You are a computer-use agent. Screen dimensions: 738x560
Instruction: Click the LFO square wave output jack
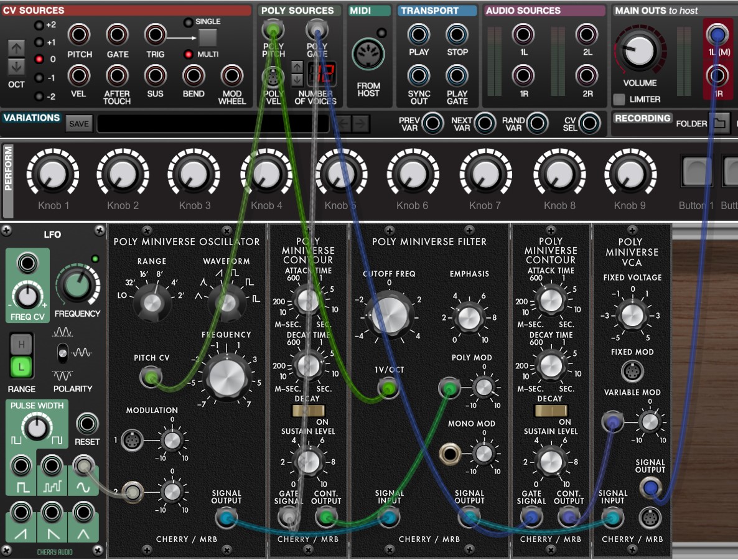tap(21, 466)
